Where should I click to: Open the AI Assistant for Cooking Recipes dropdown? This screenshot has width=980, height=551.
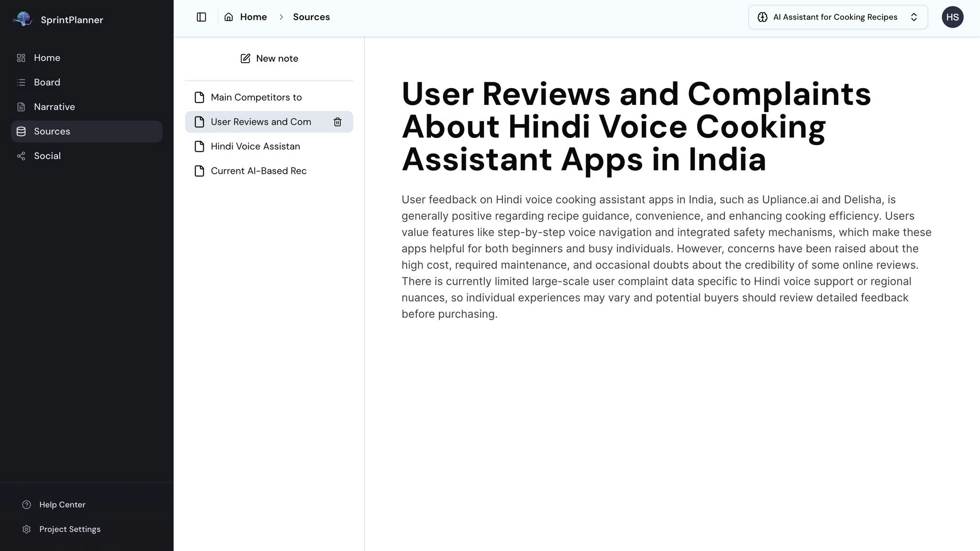point(835,17)
